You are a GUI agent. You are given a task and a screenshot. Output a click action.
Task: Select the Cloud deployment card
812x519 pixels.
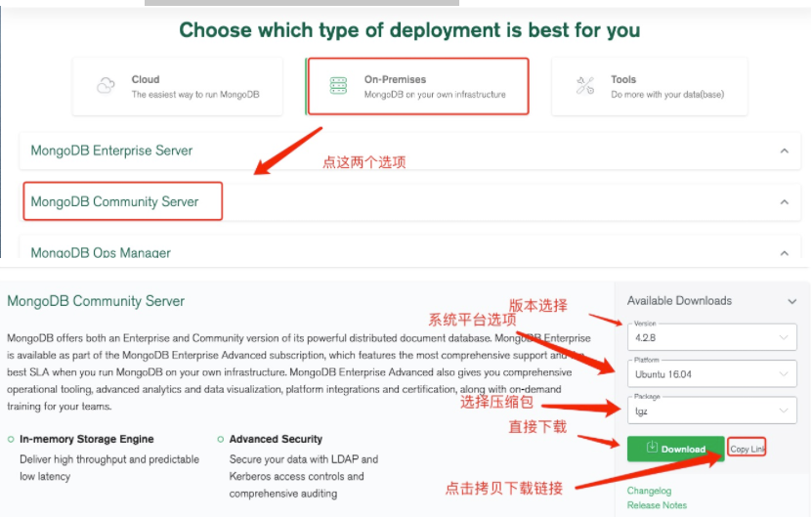coord(178,86)
